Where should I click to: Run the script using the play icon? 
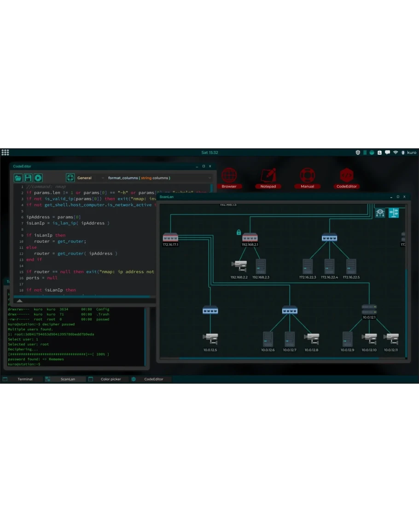(x=38, y=178)
